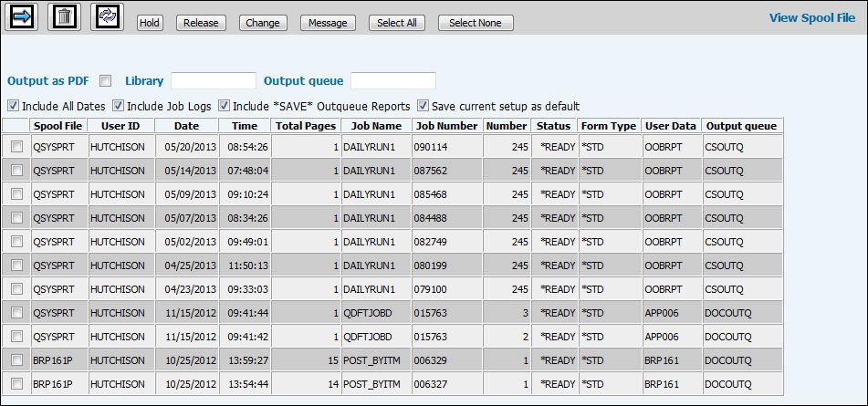Click job number 080199 cell
Image resolution: width=868 pixels, height=406 pixels.
[447, 265]
